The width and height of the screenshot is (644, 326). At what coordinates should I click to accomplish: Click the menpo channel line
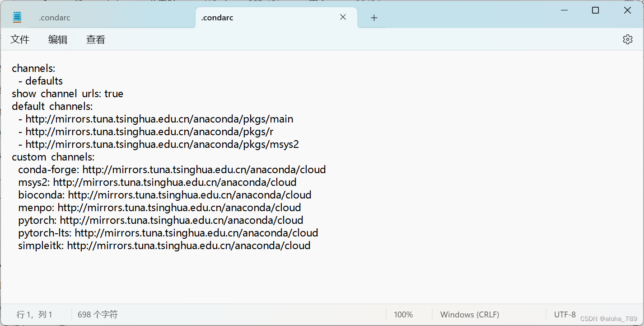159,208
